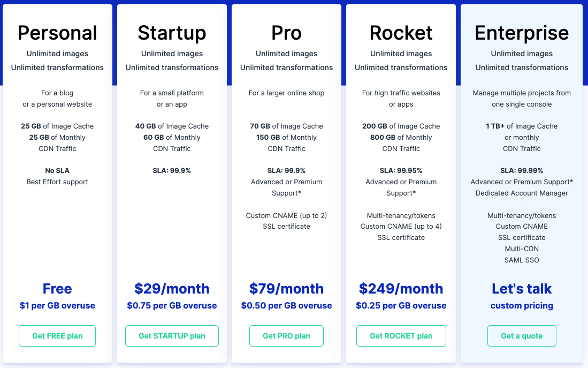Click the Personal plan heading

[57, 33]
